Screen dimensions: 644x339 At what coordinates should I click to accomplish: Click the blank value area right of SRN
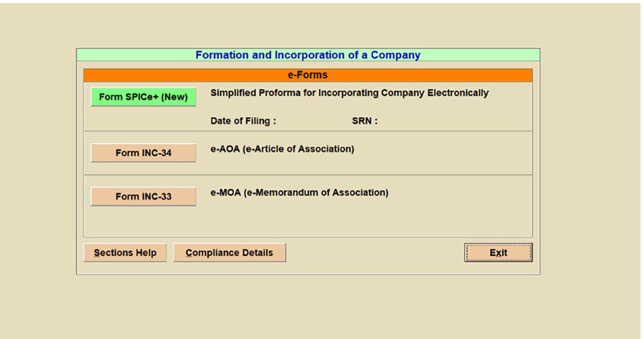(438, 121)
